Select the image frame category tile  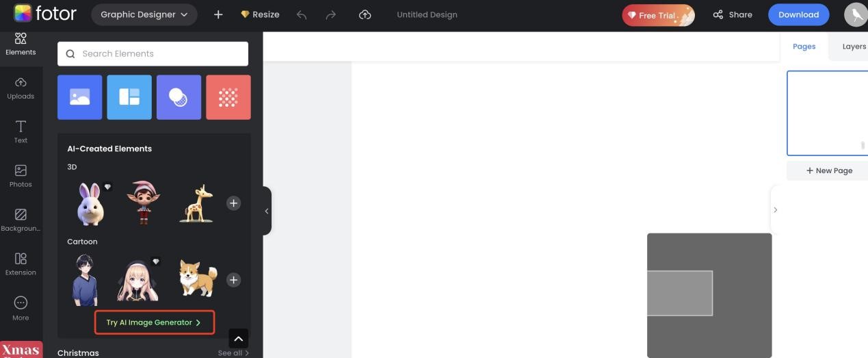80,97
